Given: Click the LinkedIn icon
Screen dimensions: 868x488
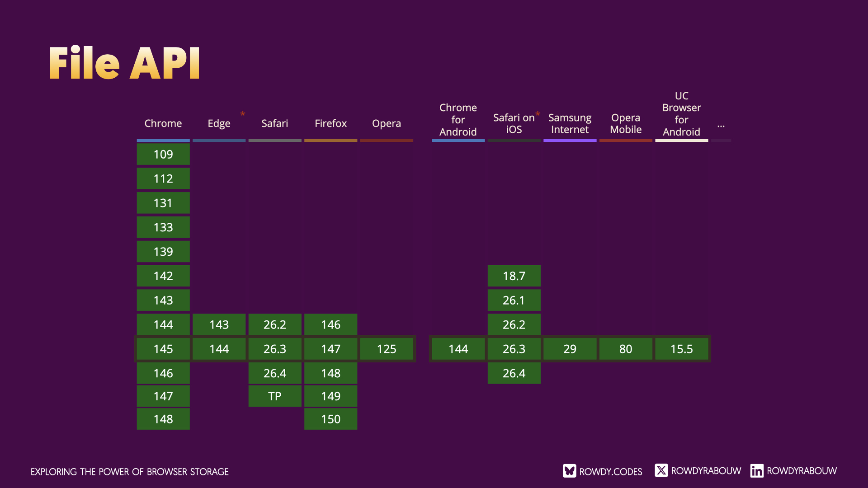Looking at the screenshot, I should tap(757, 471).
